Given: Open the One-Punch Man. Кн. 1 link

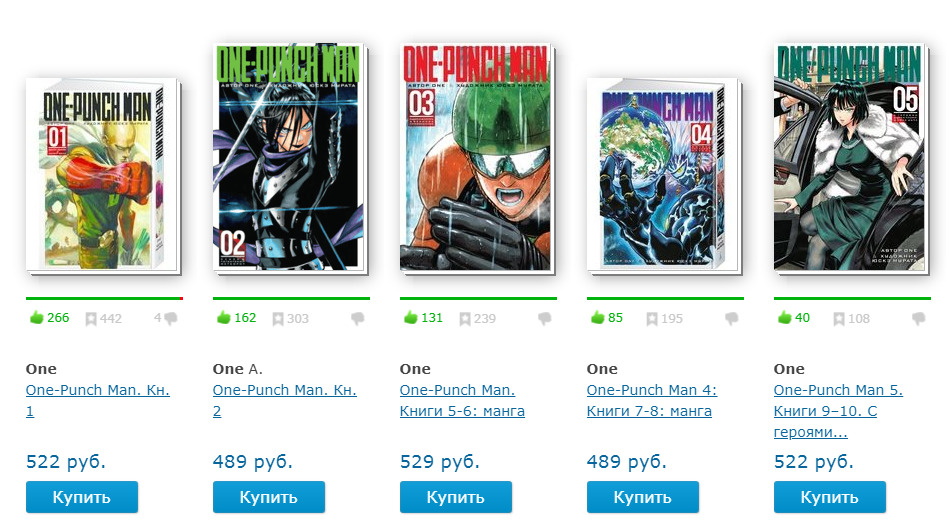Looking at the screenshot, I should (98, 401).
